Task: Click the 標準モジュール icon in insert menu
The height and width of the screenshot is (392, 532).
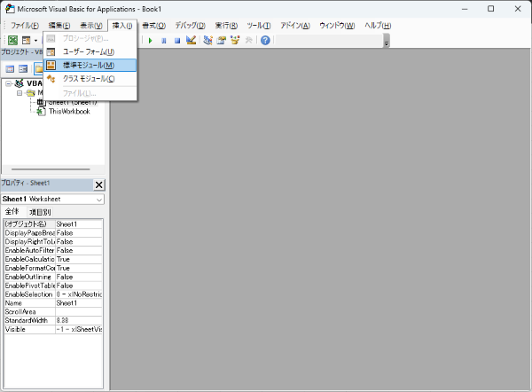Action: (51, 65)
